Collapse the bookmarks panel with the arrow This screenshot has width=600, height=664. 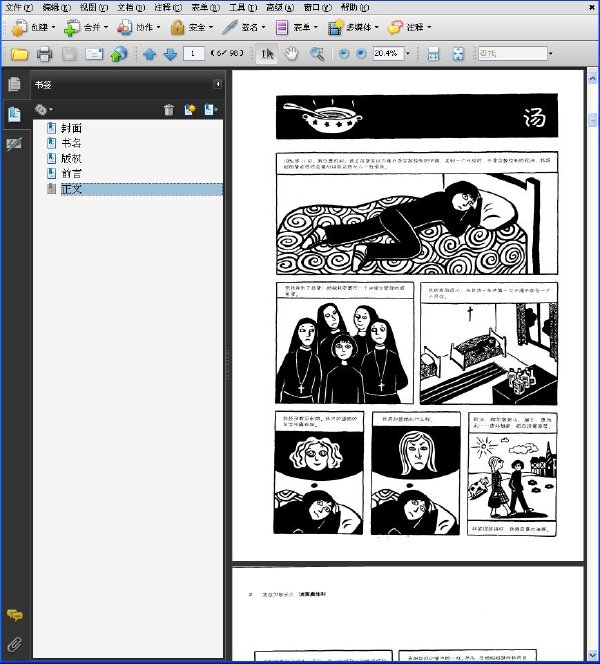[218, 84]
